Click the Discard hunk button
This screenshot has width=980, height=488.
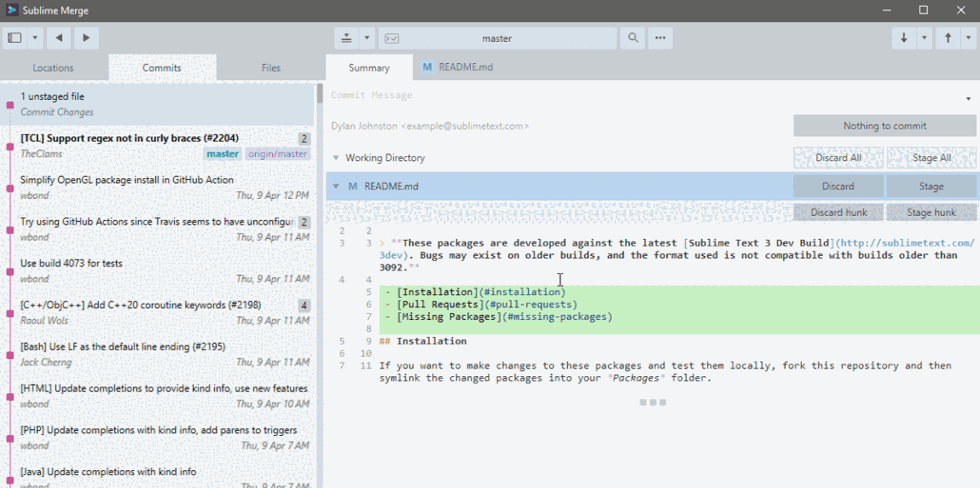coord(838,212)
